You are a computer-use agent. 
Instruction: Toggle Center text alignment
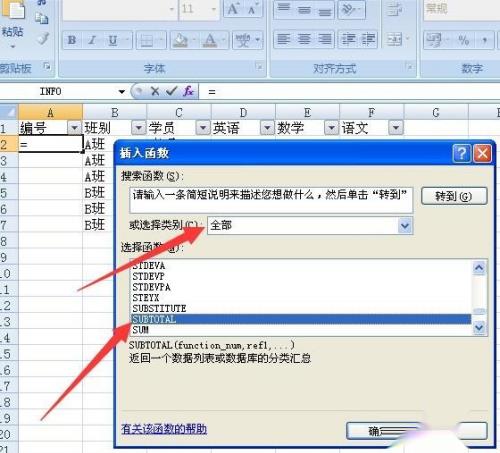point(304,39)
